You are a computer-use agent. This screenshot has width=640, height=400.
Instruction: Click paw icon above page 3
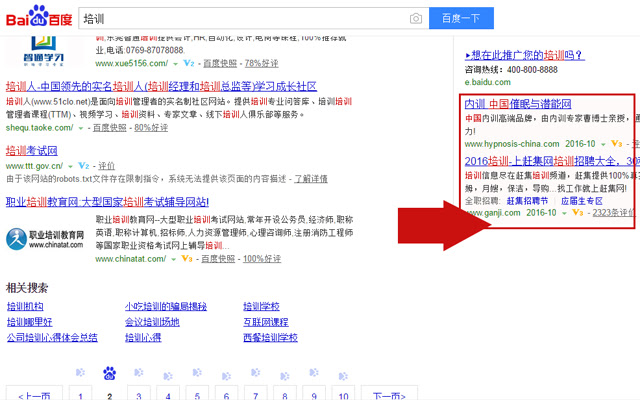(x=139, y=373)
